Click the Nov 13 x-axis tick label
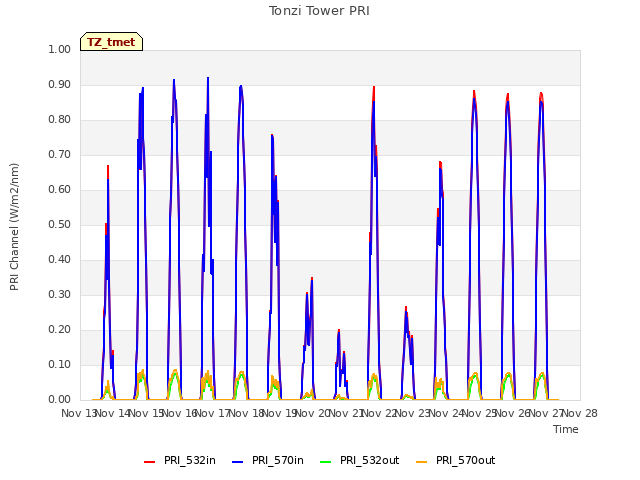 click(x=78, y=413)
